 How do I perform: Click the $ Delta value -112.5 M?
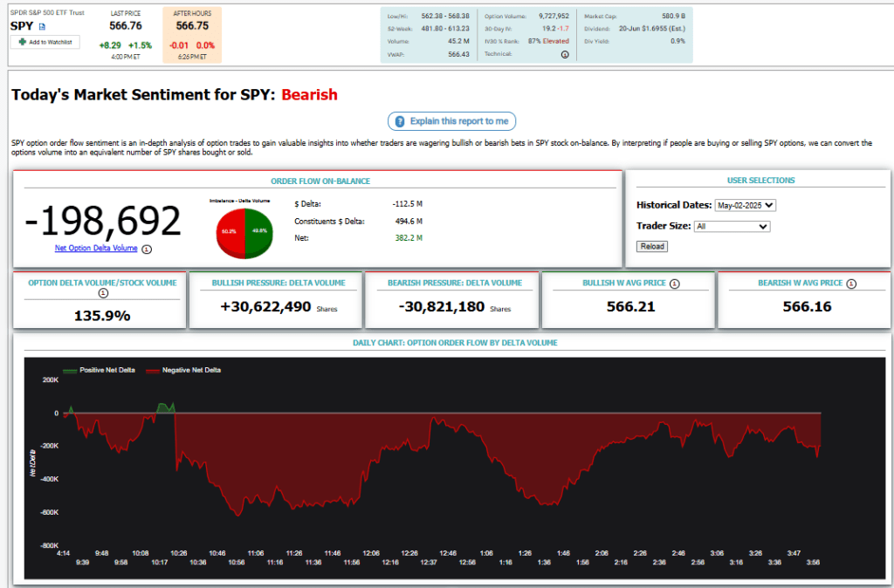coord(407,204)
